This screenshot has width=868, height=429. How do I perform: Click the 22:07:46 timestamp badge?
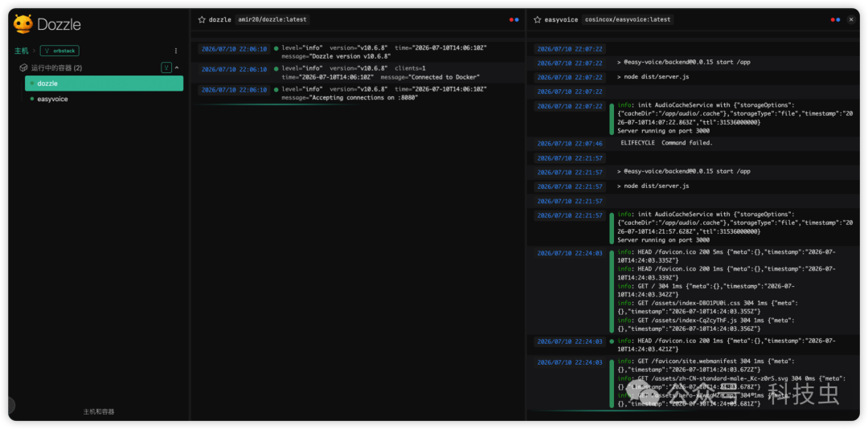coord(570,143)
